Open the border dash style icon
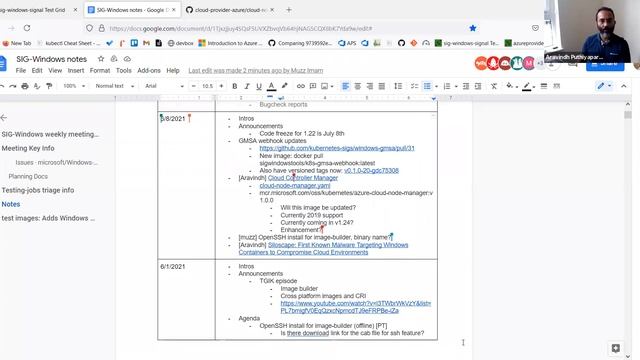The height and width of the screenshot is (360, 640). (556, 86)
